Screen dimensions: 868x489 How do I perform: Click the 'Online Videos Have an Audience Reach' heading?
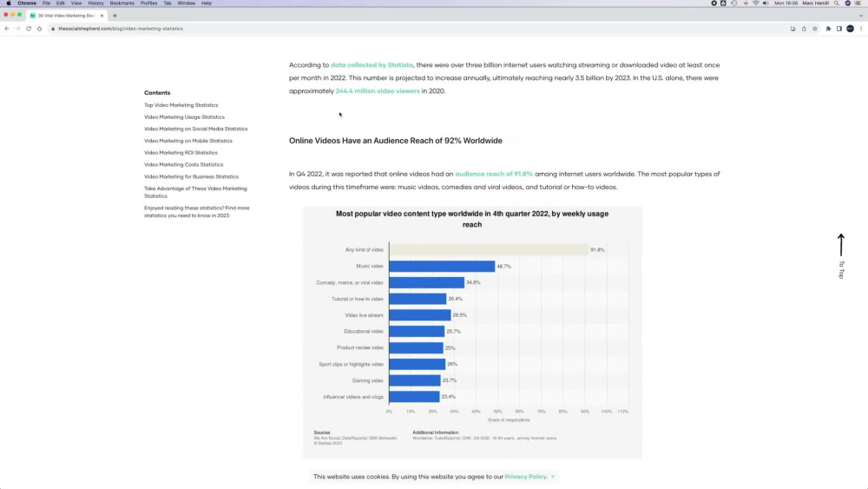pos(396,141)
